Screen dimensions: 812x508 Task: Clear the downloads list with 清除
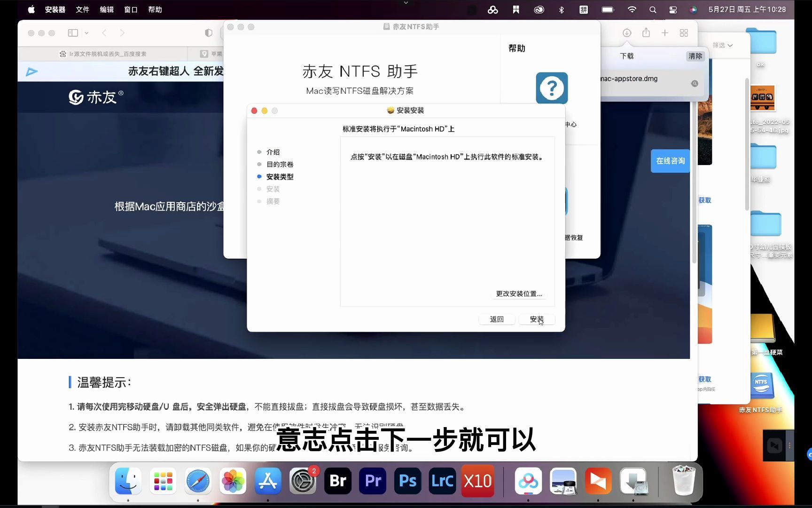coord(695,56)
